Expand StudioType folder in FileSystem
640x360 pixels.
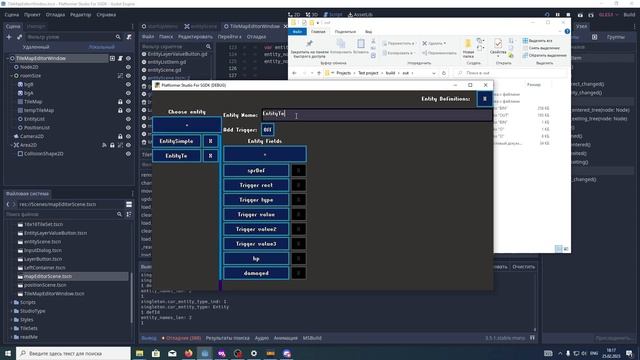tap(11, 311)
